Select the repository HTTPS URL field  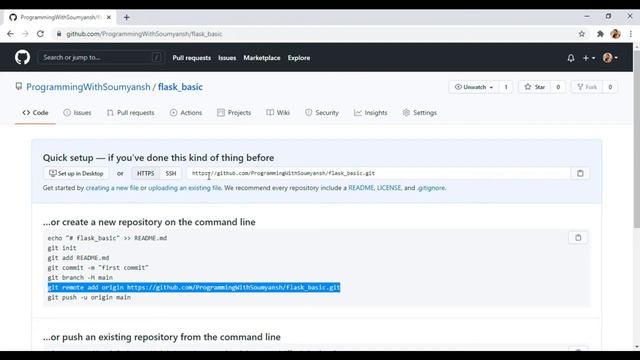[378, 173]
